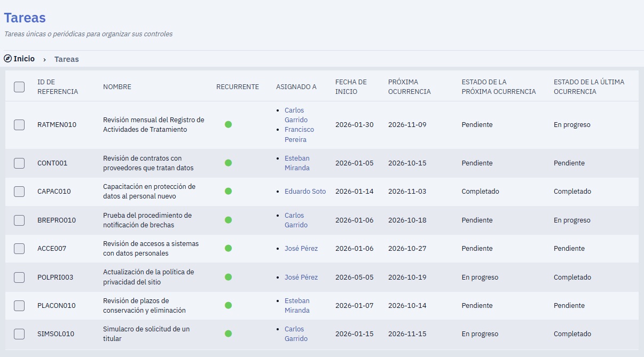Sort by Estado de la Próxima Ocurrencia header
The height and width of the screenshot is (357, 644).
coord(499,86)
